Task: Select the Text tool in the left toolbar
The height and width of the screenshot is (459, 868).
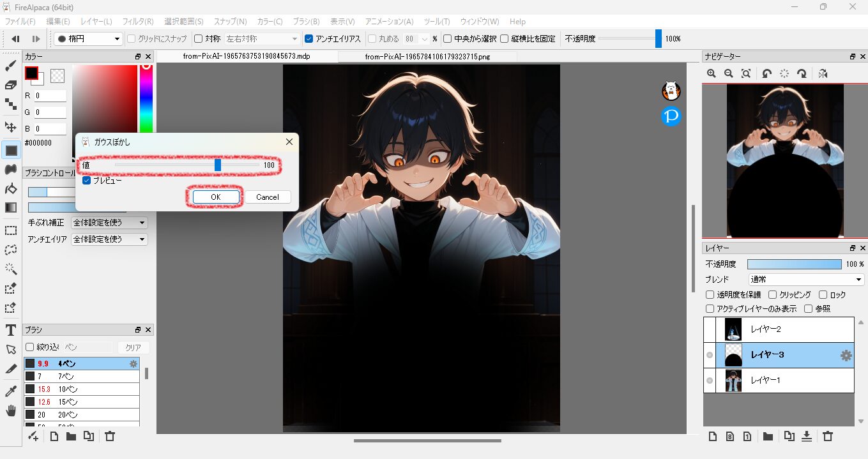Action: coord(11,330)
